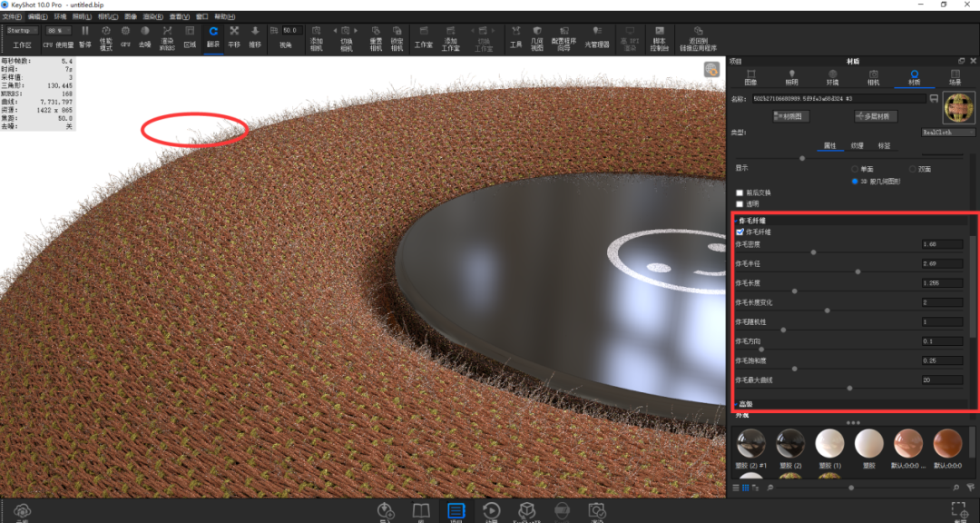Open the Startup workspace dropdown
This screenshot has height=523, width=980.
coord(23,30)
